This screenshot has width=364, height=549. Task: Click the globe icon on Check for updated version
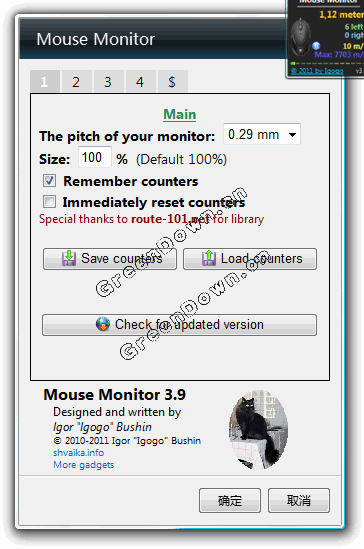(103, 324)
